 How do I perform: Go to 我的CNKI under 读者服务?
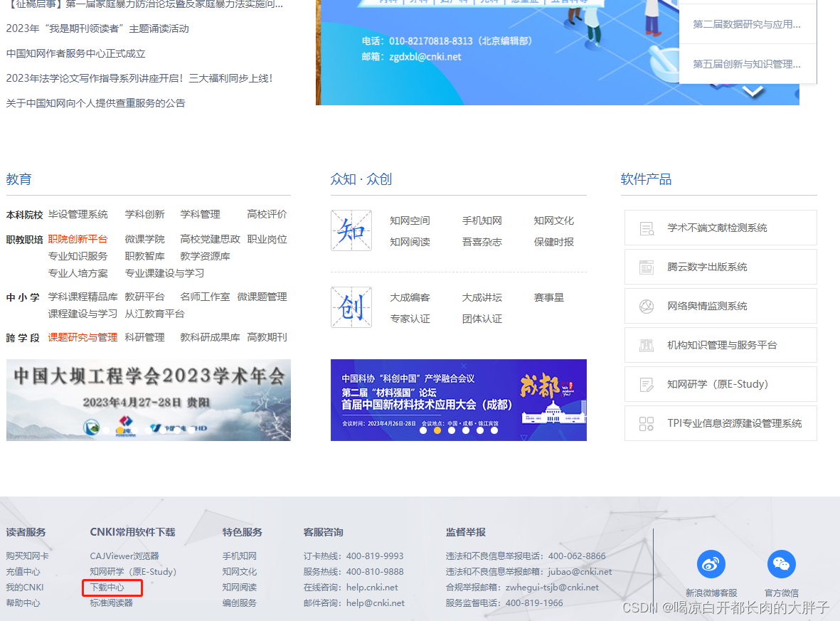[x=24, y=587]
